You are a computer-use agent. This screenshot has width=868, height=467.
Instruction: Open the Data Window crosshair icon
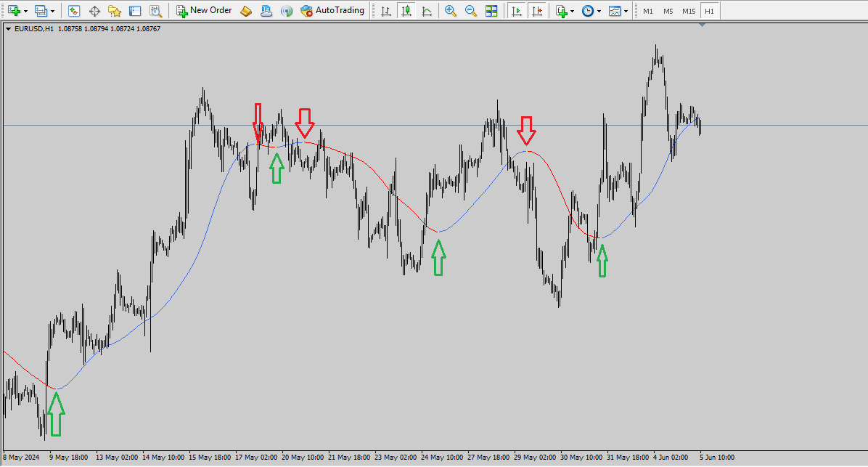click(94, 11)
